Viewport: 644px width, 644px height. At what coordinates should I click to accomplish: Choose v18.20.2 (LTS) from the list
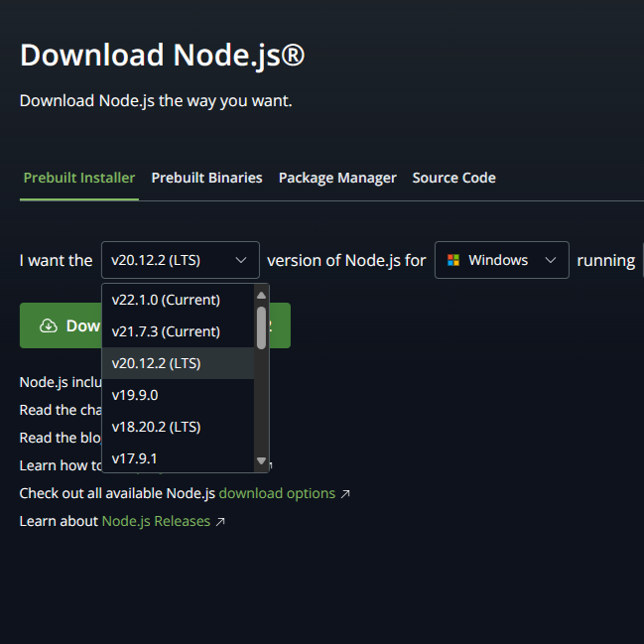point(156,427)
